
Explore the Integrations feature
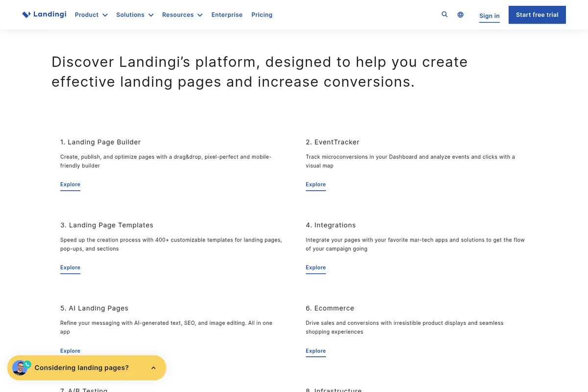tap(316, 268)
